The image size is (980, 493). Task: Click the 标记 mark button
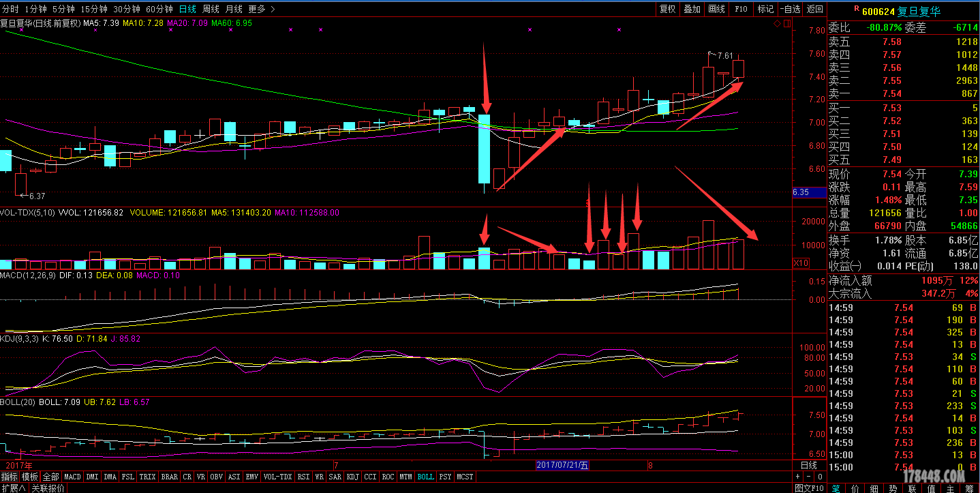pyautogui.click(x=765, y=9)
